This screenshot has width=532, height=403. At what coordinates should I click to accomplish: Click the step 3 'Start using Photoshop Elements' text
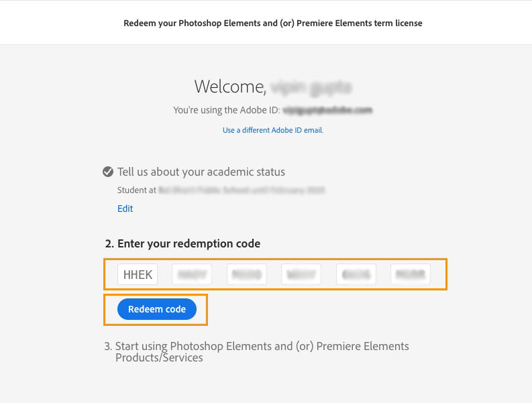tap(262, 347)
